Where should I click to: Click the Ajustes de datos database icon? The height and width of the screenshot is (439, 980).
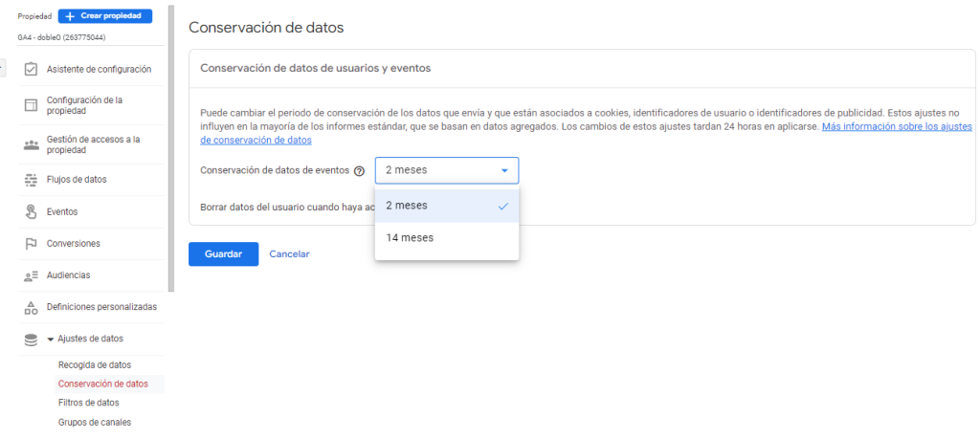(x=31, y=339)
